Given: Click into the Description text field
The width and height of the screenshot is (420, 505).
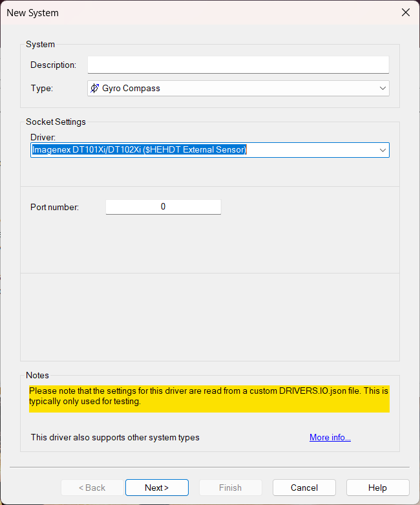Looking at the screenshot, I should 238,65.
